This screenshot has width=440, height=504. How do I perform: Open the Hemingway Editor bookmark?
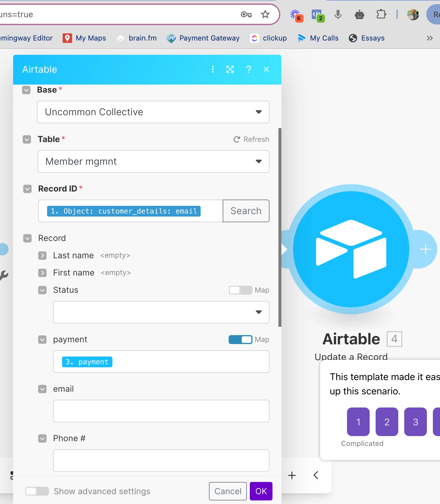26,38
